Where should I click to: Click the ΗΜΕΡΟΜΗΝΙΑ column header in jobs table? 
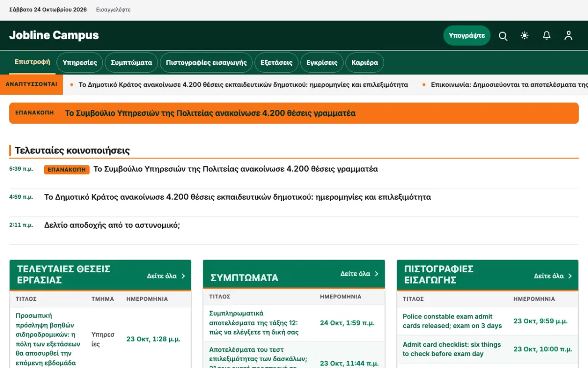pyautogui.click(x=147, y=299)
